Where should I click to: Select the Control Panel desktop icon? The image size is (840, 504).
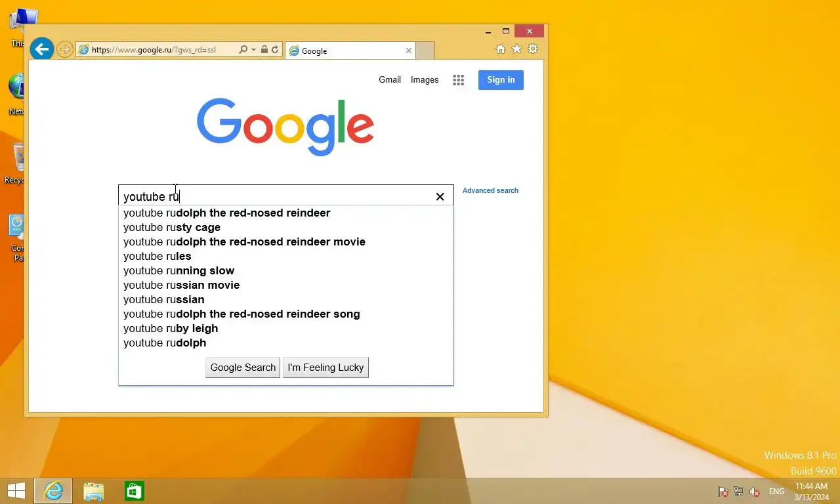pyautogui.click(x=16, y=238)
